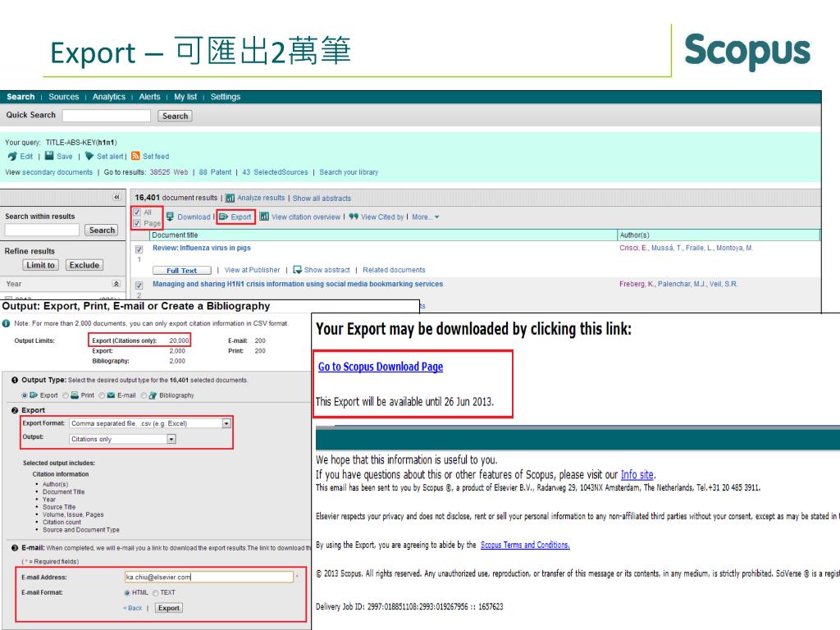Open the Search tab
The width and height of the screenshot is (840, 630).
[x=21, y=97]
